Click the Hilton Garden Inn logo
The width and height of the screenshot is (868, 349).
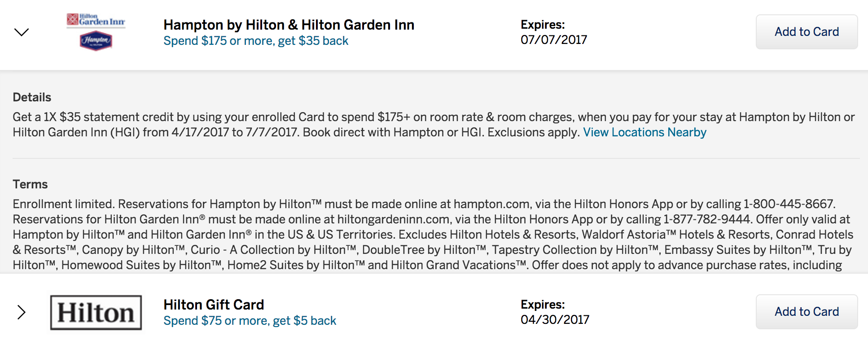[96, 21]
